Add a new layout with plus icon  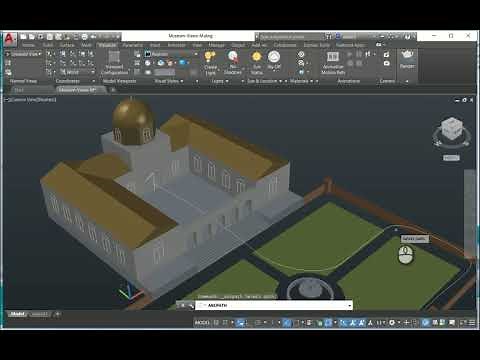coord(57,314)
